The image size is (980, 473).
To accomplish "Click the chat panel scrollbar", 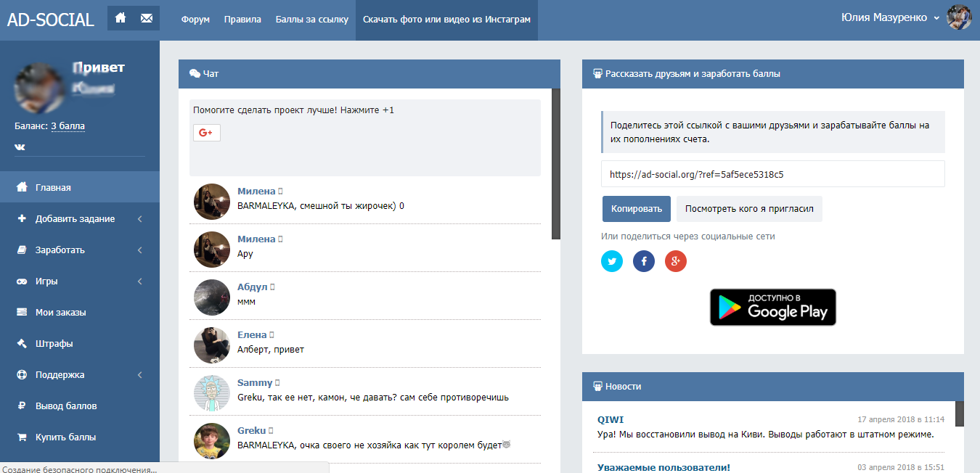I will (556, 164).
